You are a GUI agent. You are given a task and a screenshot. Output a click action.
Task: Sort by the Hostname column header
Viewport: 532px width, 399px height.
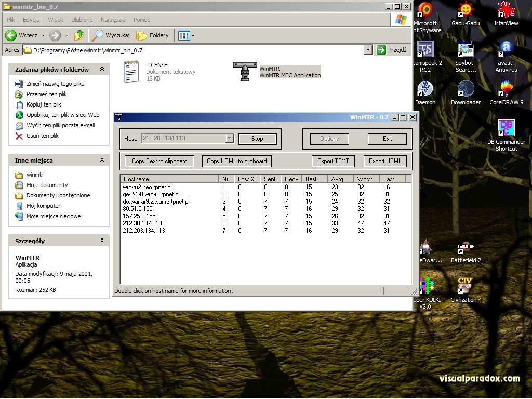pyautogui.click(x=169, y=179)
